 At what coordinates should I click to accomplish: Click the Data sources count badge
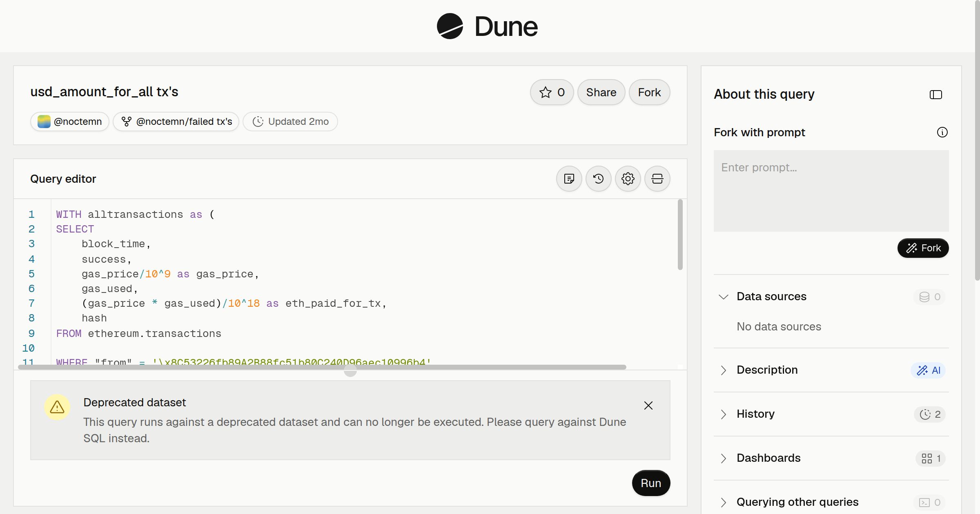[x=929, y=297]
